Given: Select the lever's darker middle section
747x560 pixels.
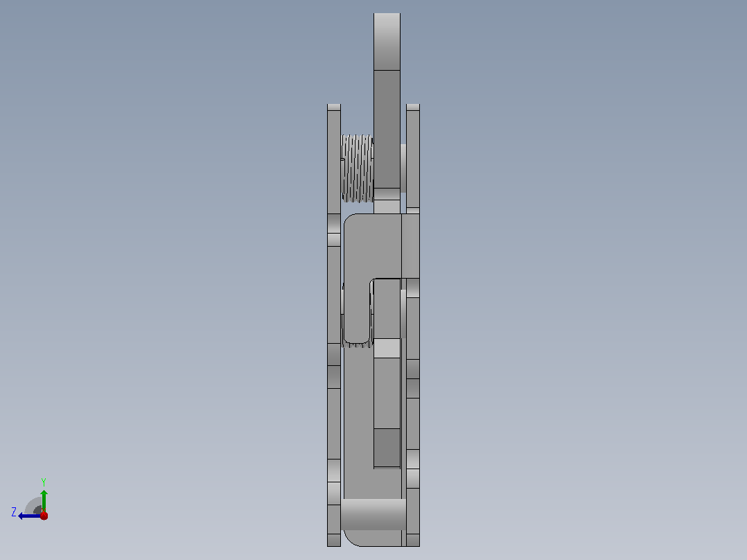Looking at the screenshot, I should [x=387, y=129].
